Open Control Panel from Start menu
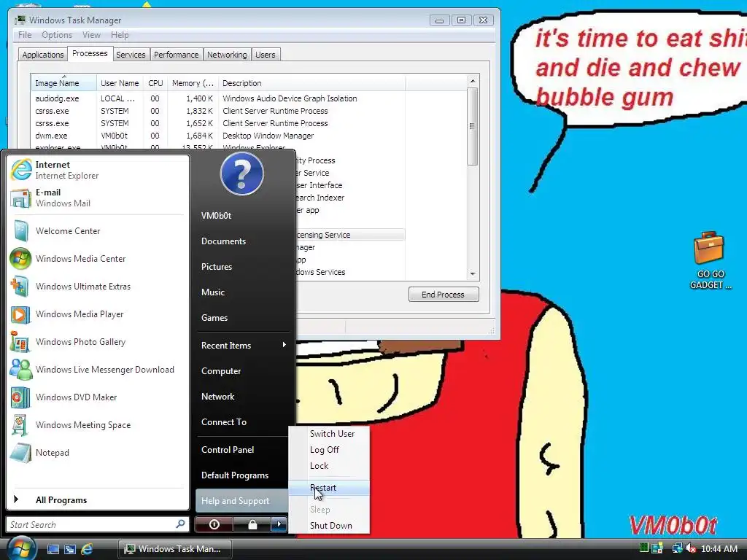 coord(244,449)
